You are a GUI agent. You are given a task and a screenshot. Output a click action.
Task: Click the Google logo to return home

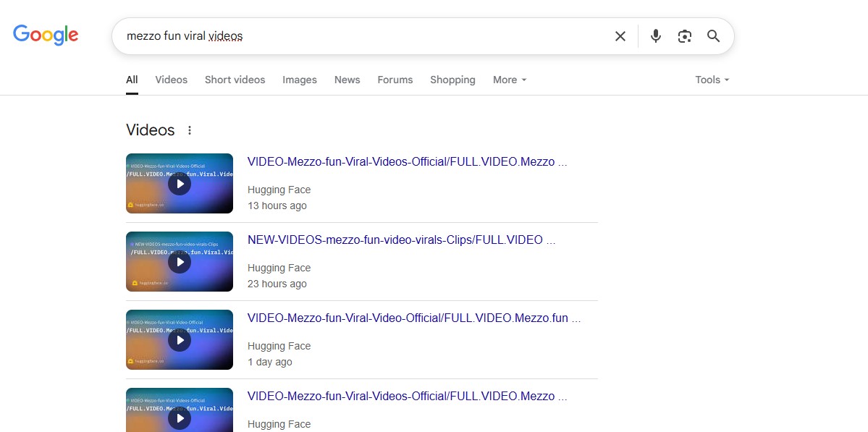[x=45, y=35]
